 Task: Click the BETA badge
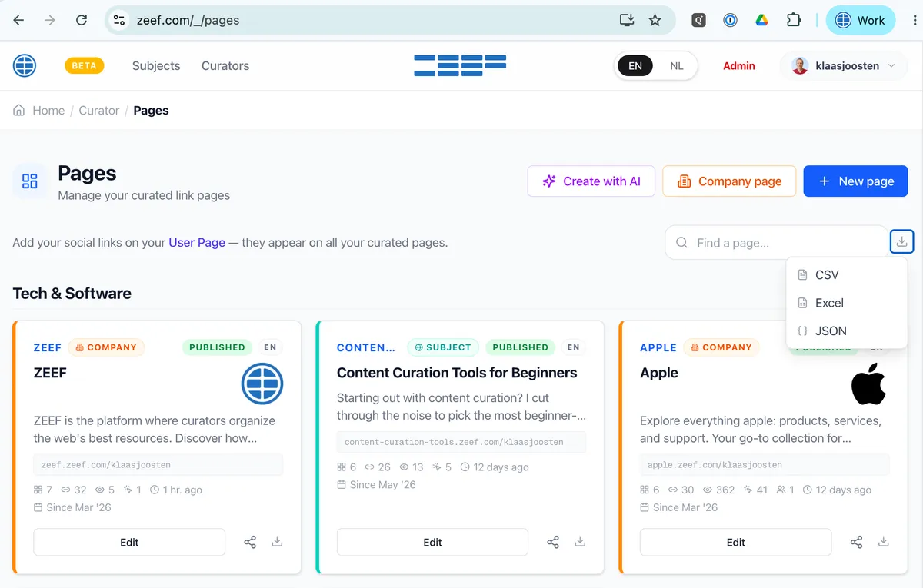pyautogui.click(x=85, y=65)
